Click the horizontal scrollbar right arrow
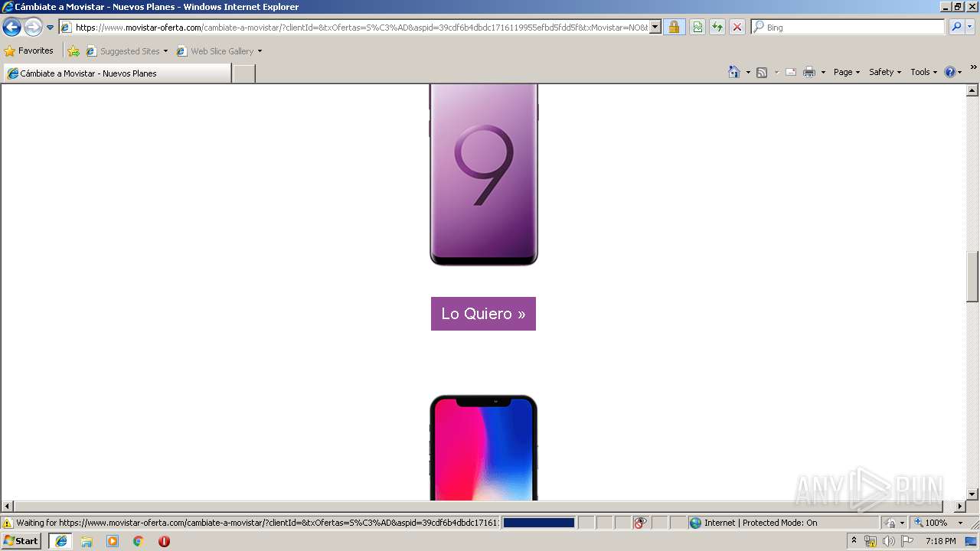The height and width of the screenshot is (551, 980). click(960, 507)
